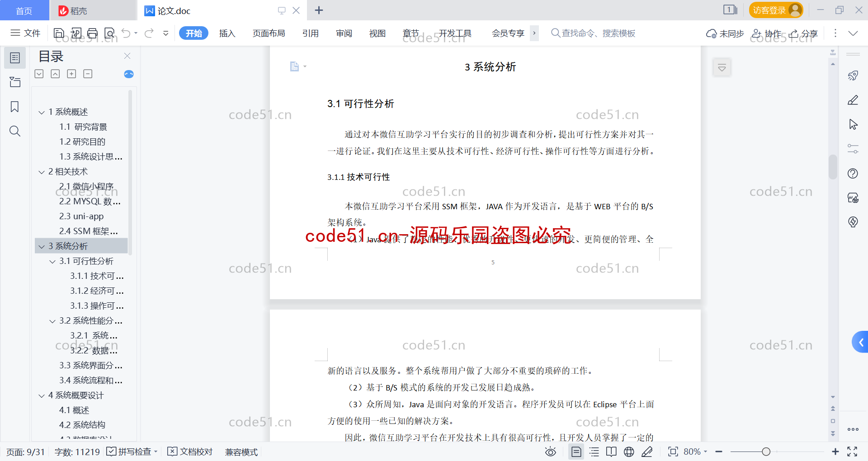The width and height of the screenshot is (868, 461).
Task: Go to heading 4.2 系统结构
Action: [x=82, y=425]
